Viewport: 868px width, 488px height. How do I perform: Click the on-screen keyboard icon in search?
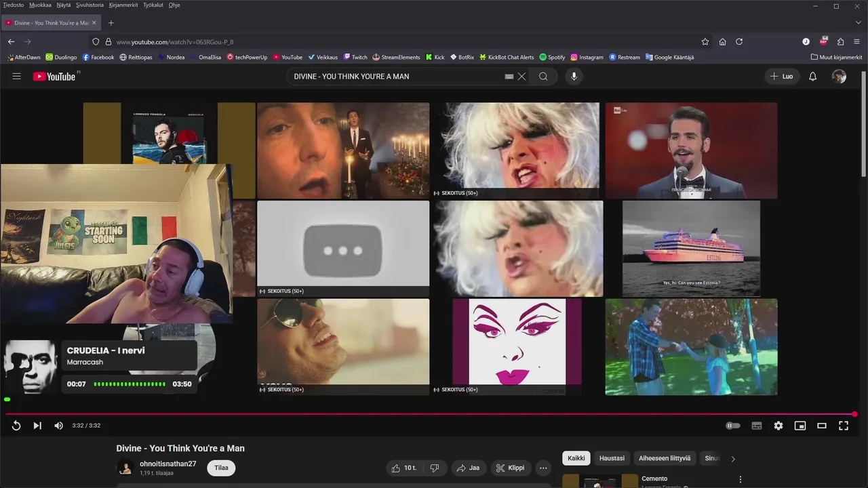[509, 77]
